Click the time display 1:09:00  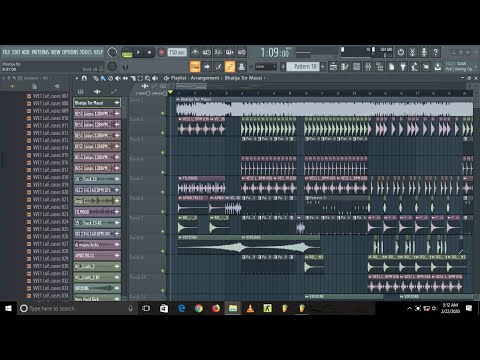coord(275,53)
